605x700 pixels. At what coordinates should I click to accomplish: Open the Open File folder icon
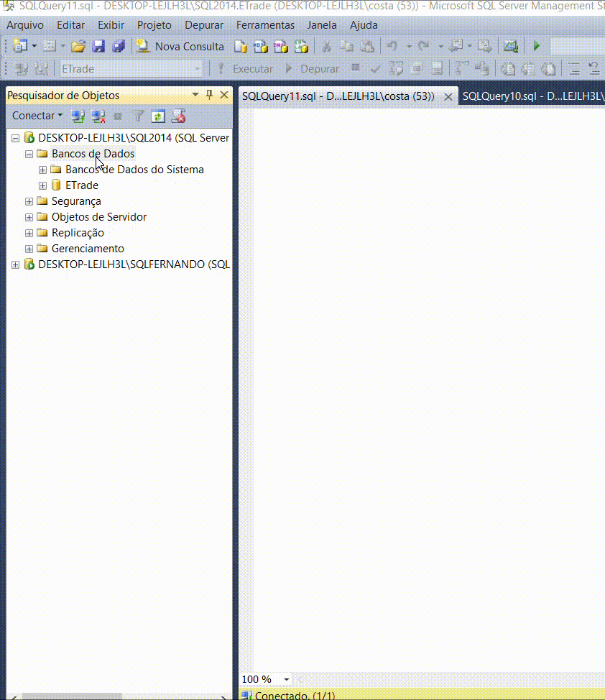coord(78,46)
